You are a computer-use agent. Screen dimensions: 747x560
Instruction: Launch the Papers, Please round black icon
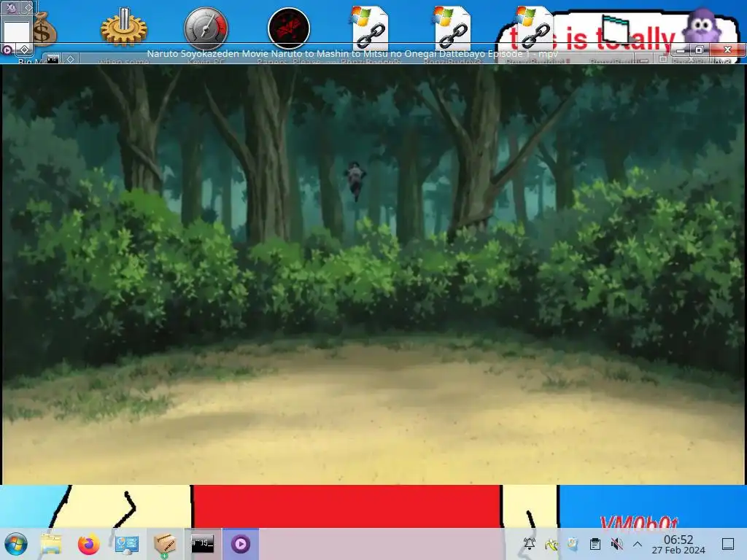(289, 28)
